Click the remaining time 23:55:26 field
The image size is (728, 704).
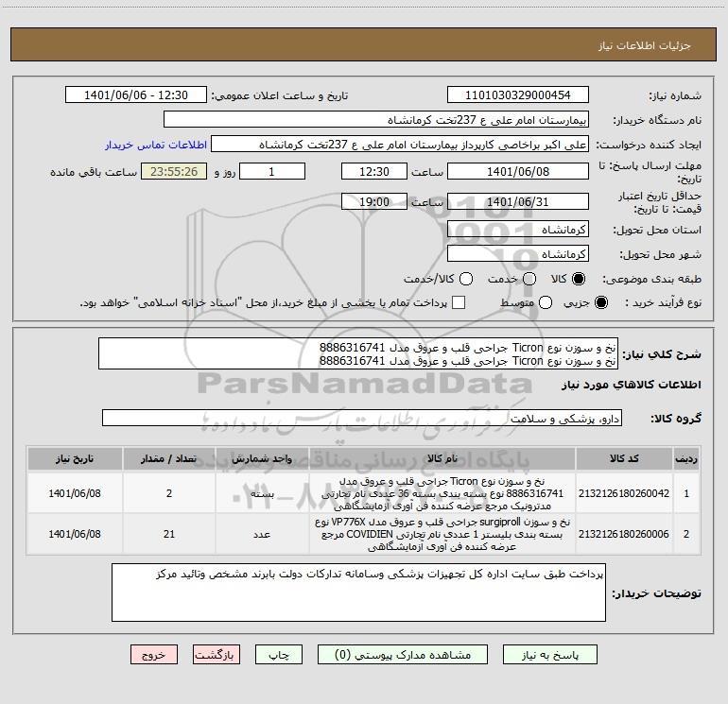pos(174,171)
